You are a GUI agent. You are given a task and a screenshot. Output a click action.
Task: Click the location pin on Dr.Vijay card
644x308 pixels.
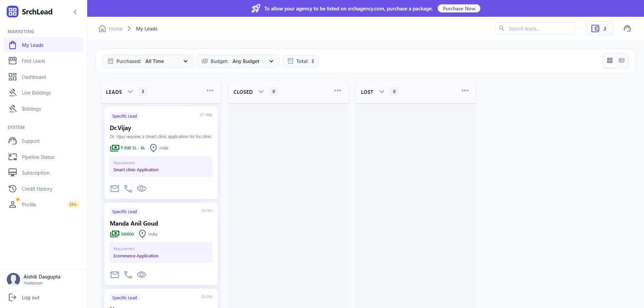tap(153, 148)
